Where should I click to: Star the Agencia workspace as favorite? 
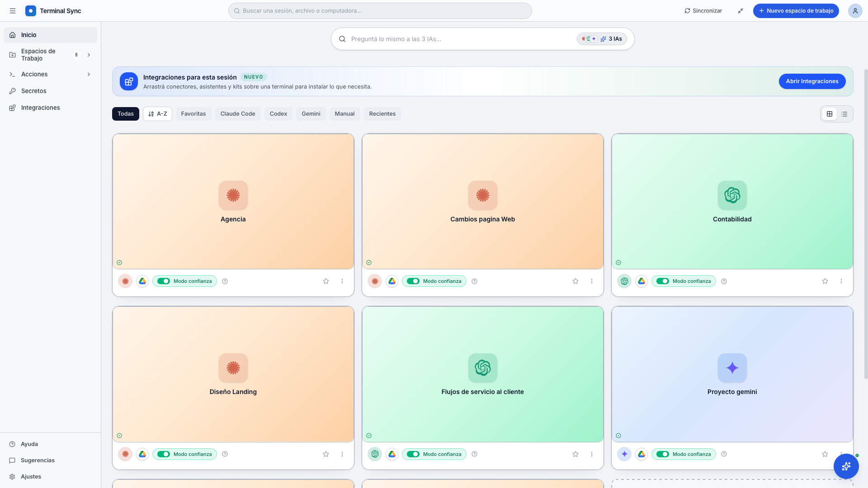pyautogui.click(x=326, y=281)
